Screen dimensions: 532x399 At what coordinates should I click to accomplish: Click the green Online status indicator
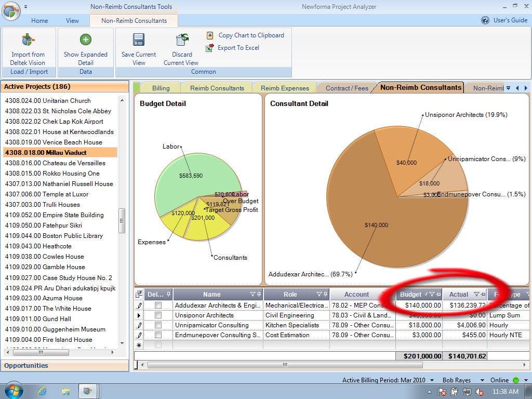pos(515,380)
